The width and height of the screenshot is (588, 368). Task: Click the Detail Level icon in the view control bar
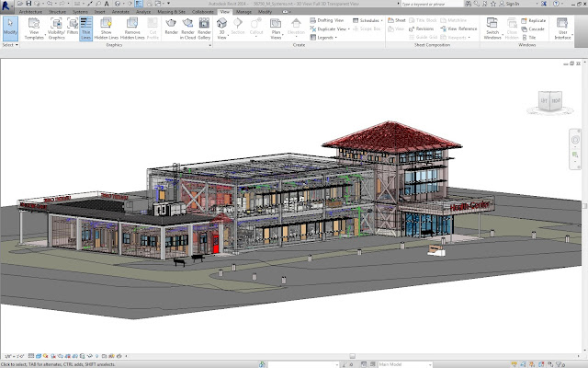click(x=31, y=356)
